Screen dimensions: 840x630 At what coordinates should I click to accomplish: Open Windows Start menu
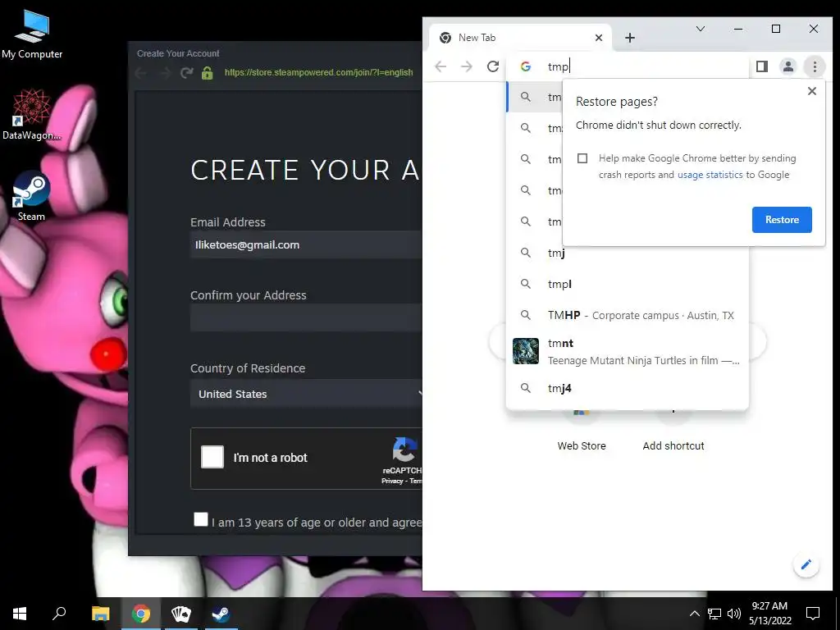20,614
